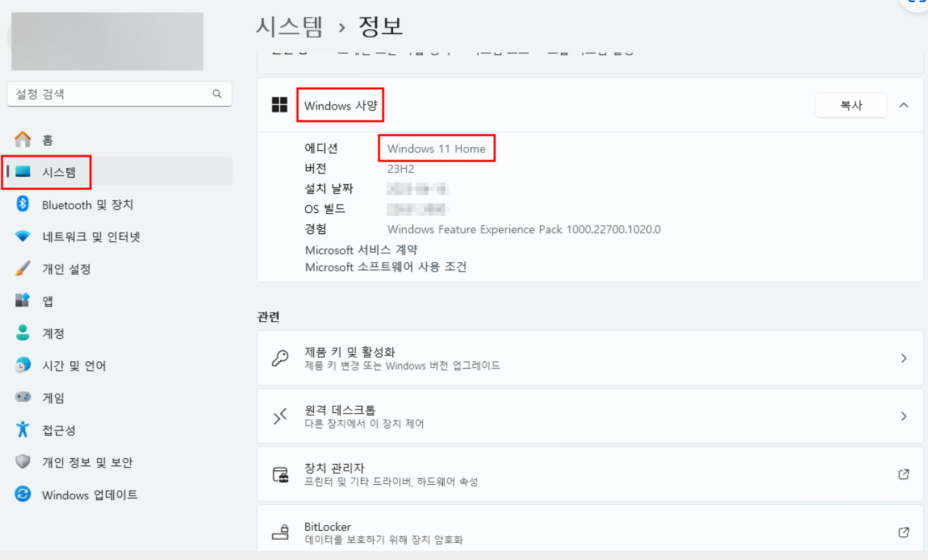Click 데이터를 보호하기 위해 장치 암호화 text

[x=384, y=540]
